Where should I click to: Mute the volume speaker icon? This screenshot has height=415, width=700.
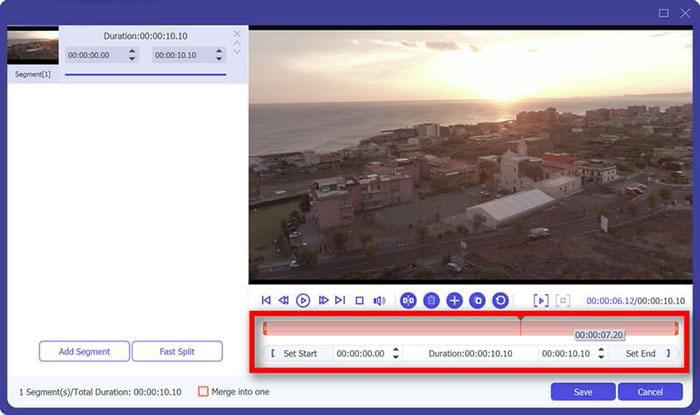tap(379, 300)
